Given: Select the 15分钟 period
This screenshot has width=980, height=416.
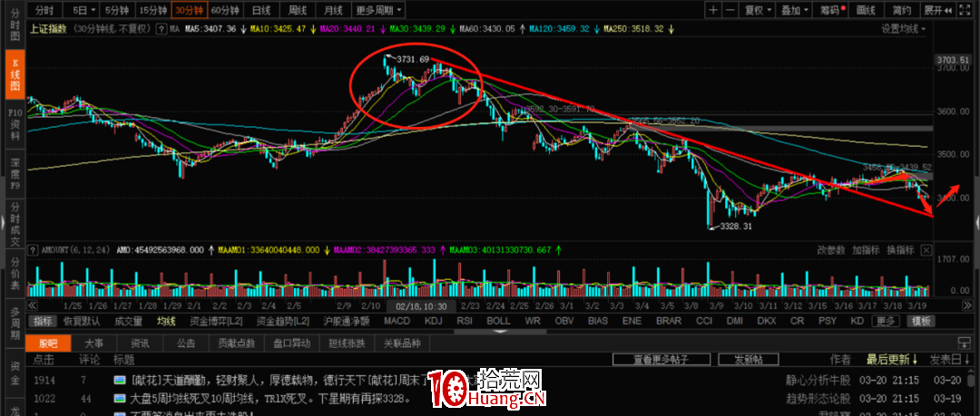Looking at the screenshot, I should point(153,10).
